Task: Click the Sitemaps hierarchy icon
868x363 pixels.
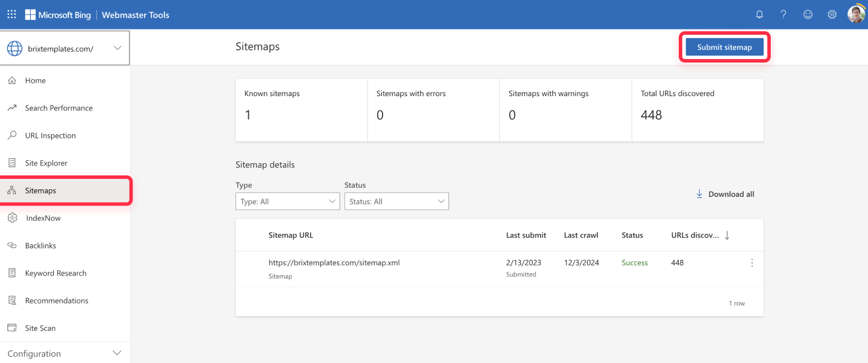Action: pyautogui.click(x=12, y=190)
